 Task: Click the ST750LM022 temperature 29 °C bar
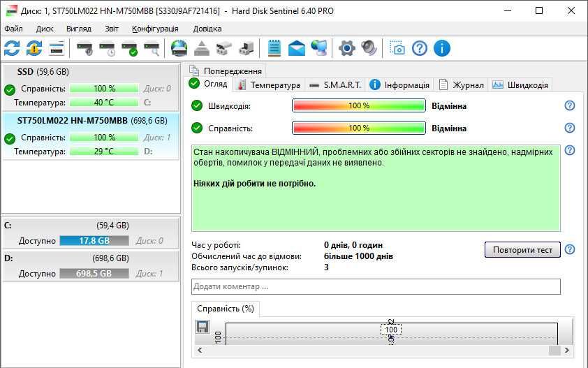coord(104,152)
